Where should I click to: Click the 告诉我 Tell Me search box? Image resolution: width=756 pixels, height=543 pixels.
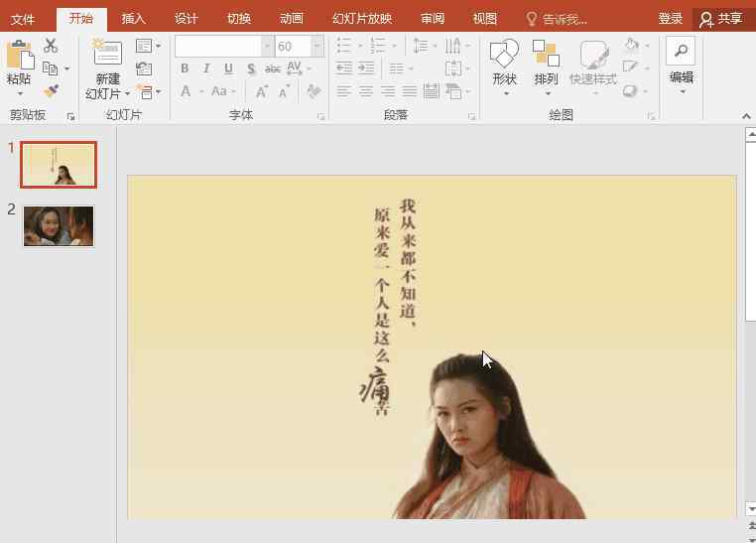click(557, 19)
